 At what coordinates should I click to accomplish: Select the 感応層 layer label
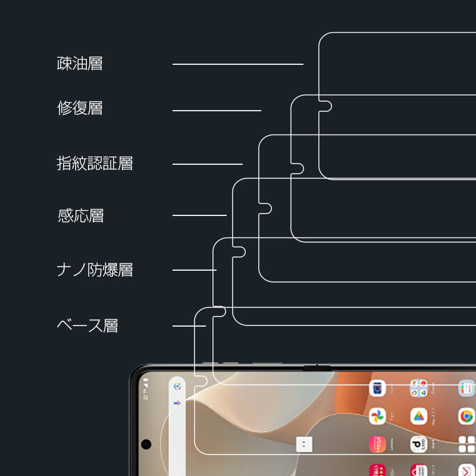point(80,215)
